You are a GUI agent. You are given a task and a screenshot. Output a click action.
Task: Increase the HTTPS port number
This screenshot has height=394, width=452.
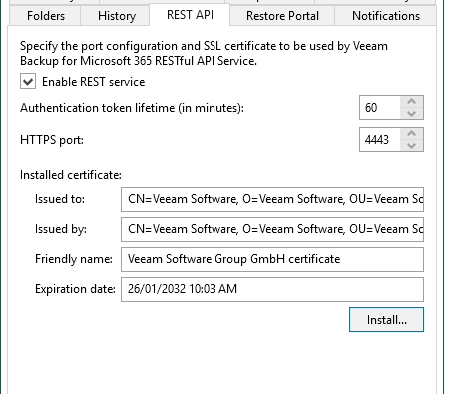[x=412, y=134]
